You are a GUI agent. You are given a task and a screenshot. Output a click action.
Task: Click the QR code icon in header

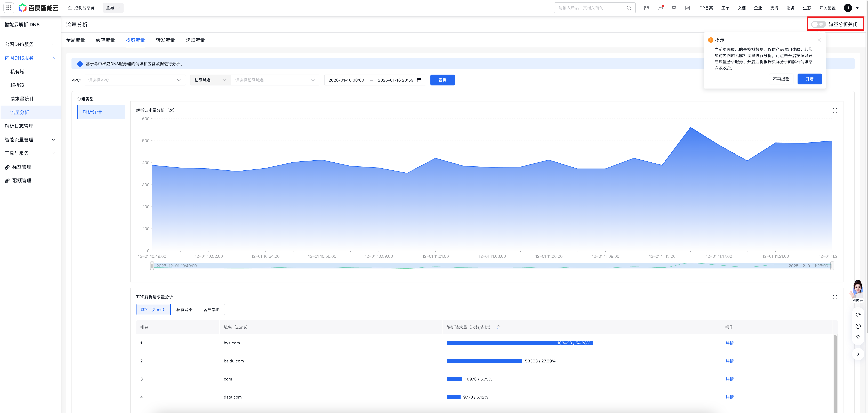click(x=646, y=8)
